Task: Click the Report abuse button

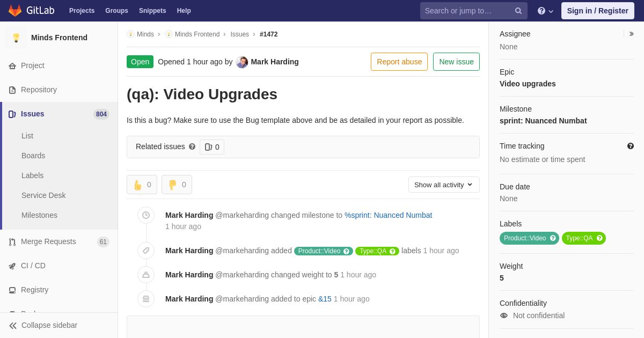Action: 399,62
